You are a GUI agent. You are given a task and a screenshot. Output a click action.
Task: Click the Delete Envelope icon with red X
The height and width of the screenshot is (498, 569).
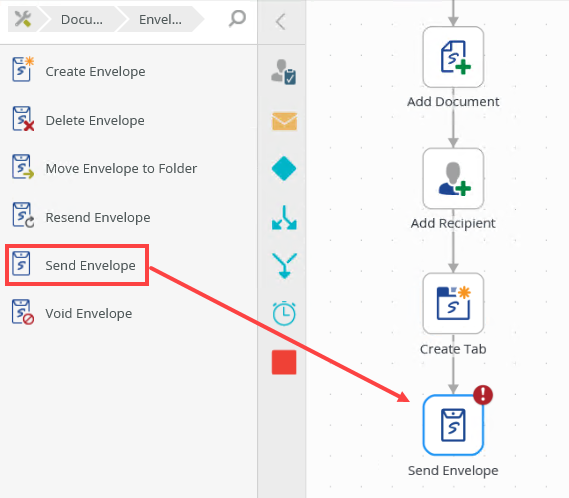click(x=22, y=118)
